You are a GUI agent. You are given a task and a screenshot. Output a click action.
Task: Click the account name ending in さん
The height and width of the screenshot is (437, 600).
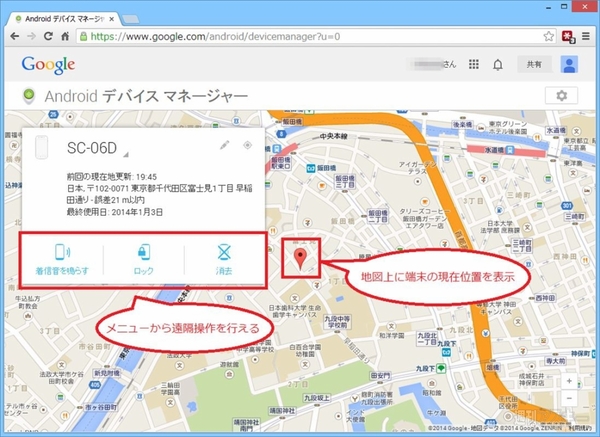tap(432, 64)
